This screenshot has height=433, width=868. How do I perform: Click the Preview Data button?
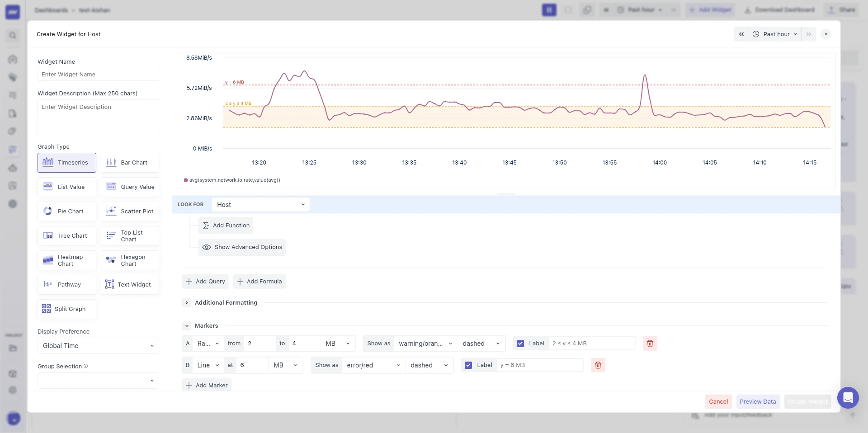[758, 402]
